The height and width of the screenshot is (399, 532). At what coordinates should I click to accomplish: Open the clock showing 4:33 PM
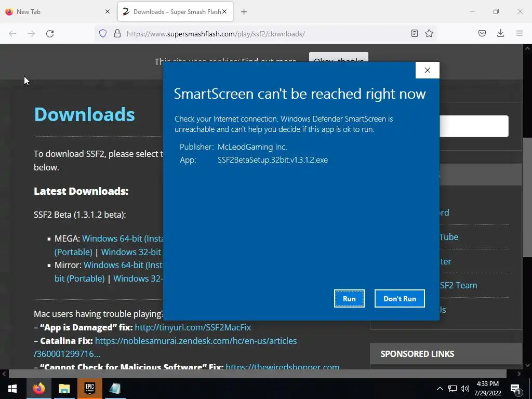487,389
